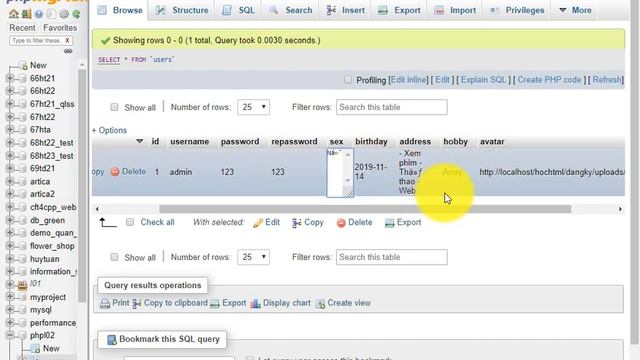Switch to the Structure tab
The height and width of the screenshot is (360, 640).
click(182, 10)
